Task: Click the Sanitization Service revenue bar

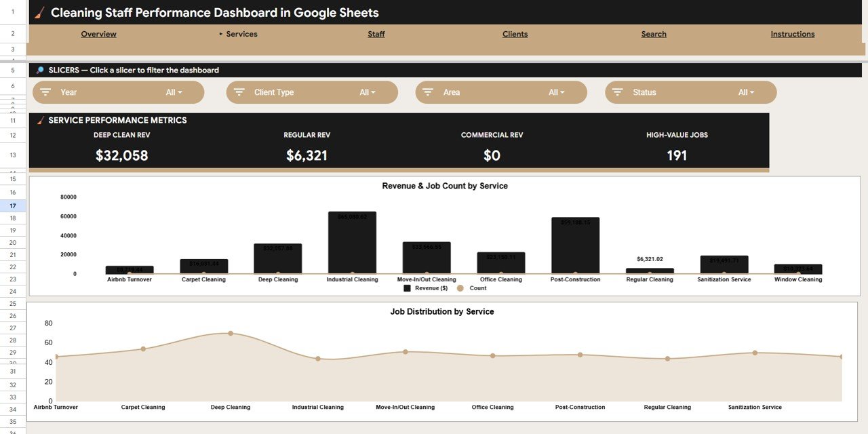Action: 724,264
